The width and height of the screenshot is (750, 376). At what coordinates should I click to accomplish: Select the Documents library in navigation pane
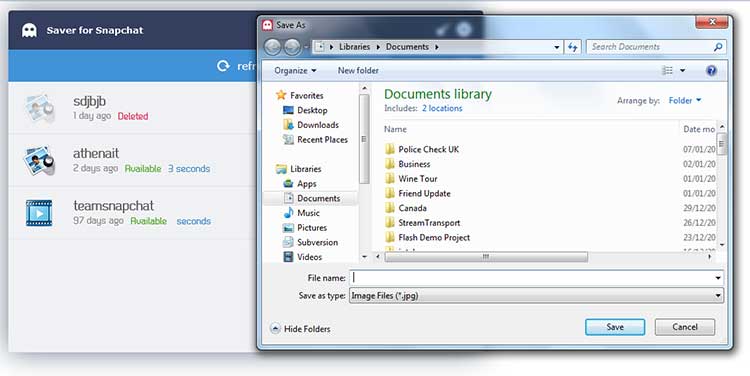(x=311, y=198)
